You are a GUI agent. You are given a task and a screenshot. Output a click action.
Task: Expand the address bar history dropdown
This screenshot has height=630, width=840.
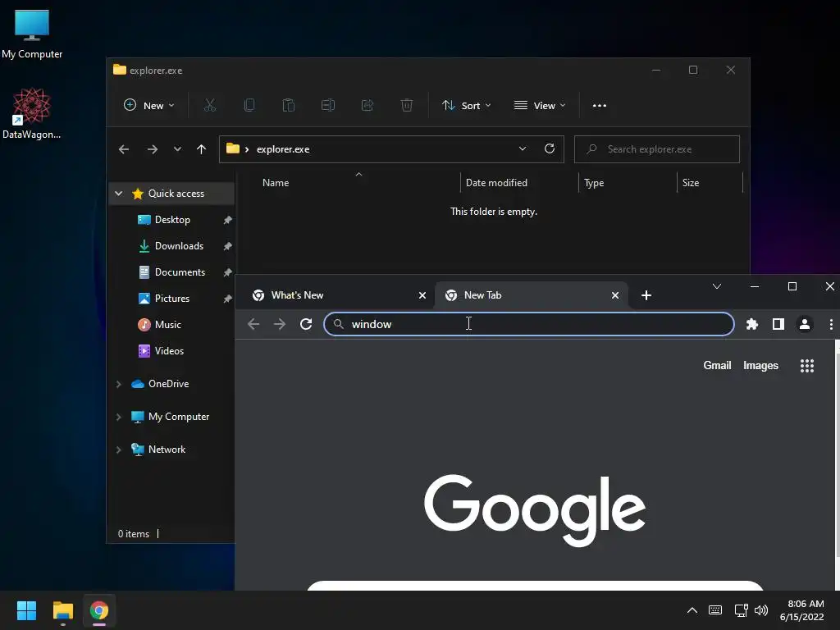tap(523, 149)
